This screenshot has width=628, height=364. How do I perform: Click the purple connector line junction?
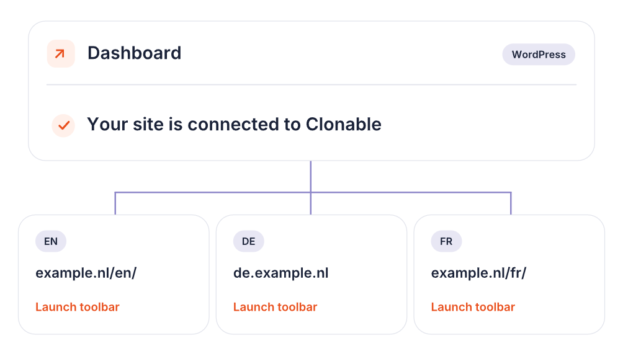[x=311, y=192]
